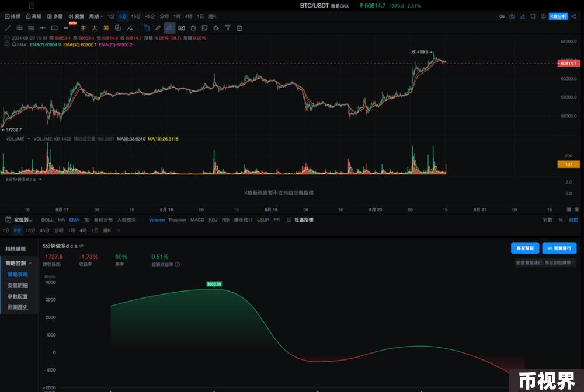This screenshot has height=392, width=584.
Task: Open 參數配置 in sidebar
Action: pos(18,296)
